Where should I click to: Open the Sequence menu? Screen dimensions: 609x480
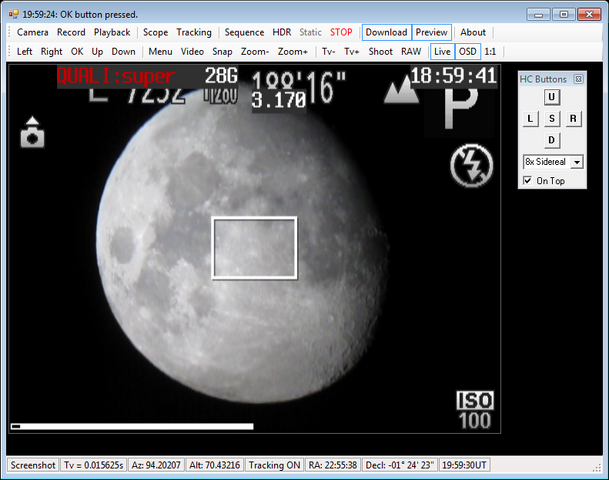click(x=244, y=32)
